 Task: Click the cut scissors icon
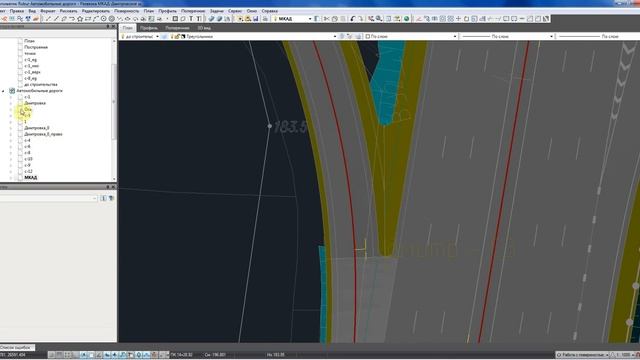click(x=326, y=19)
